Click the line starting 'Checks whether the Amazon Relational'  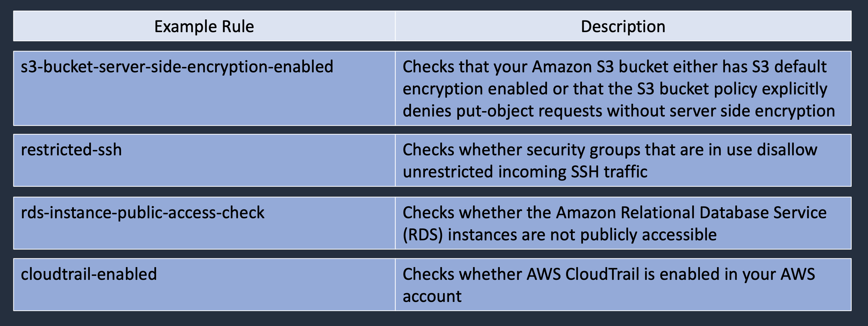[x=614, y=213]
